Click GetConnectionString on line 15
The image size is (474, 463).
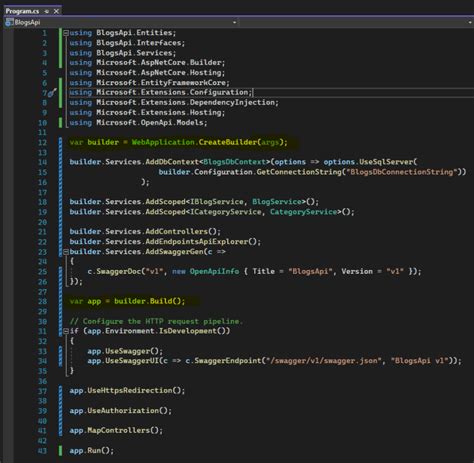299,172
